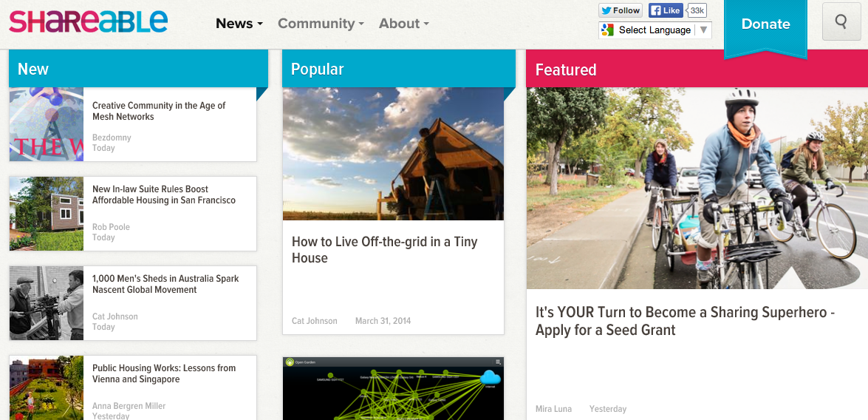This screenshot has width=868, height=420.
Task: Click the Facebook 33k like count bubble
Action: 696,10
